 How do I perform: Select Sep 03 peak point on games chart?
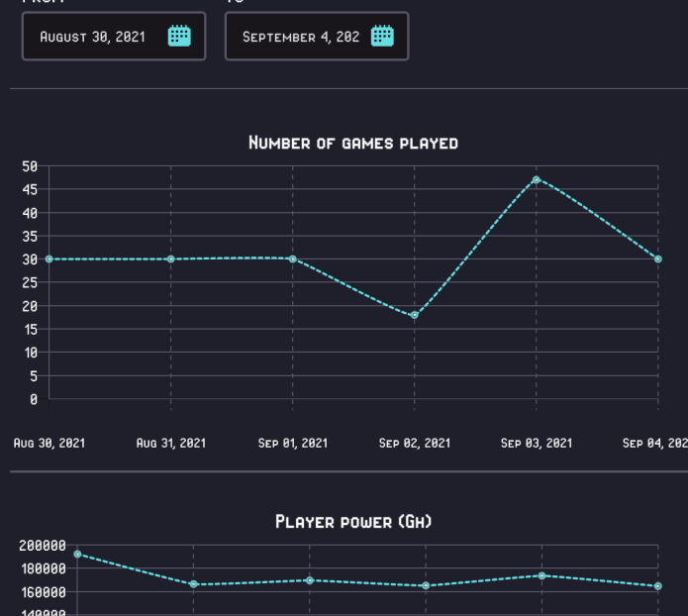tap(537, 179)
